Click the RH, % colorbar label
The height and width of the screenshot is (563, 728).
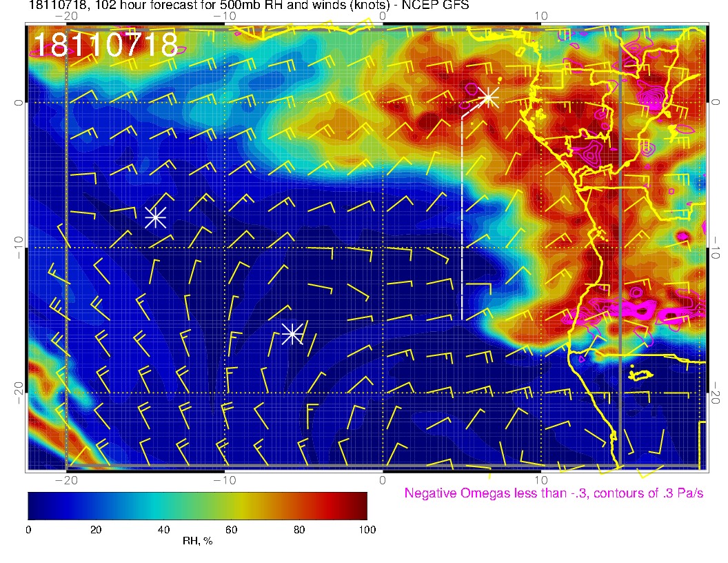[x=197, y=541]
